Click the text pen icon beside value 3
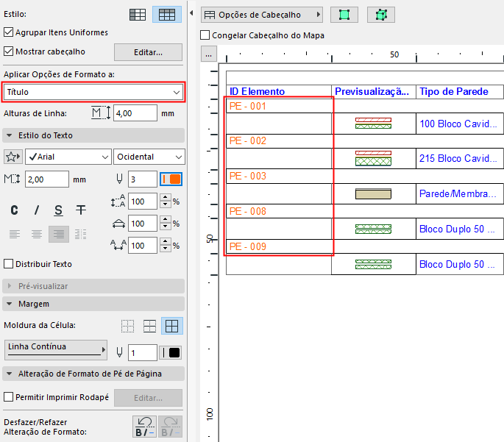 119,179
